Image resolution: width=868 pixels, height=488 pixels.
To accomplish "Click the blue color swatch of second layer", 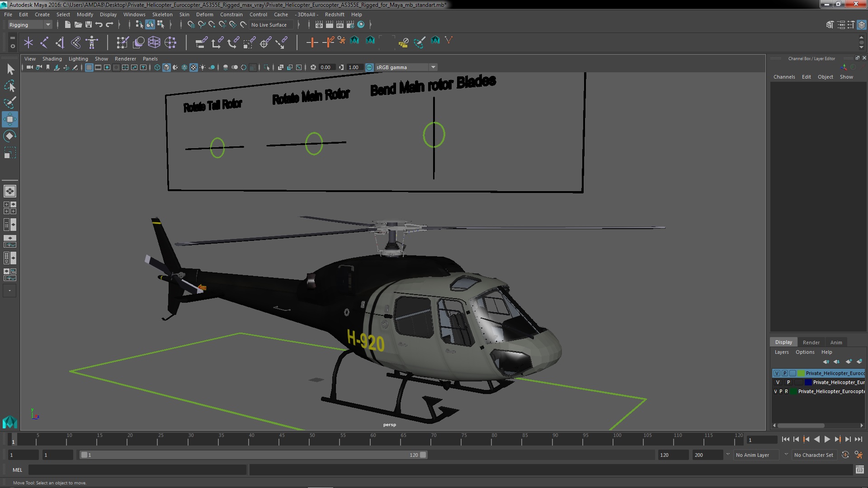I will point(808,382).
